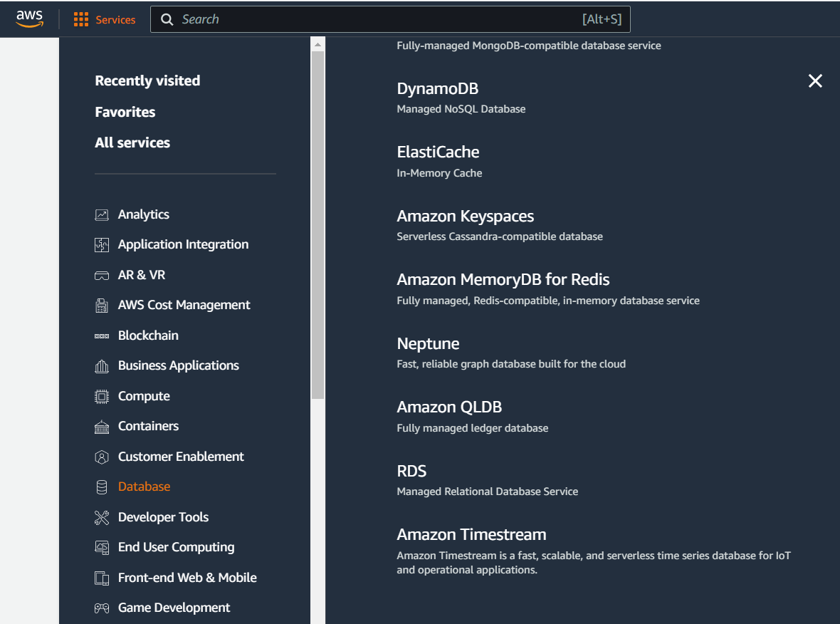Click the Services grid icon
This screenshot has width=840, height=624.
point(81,20)
